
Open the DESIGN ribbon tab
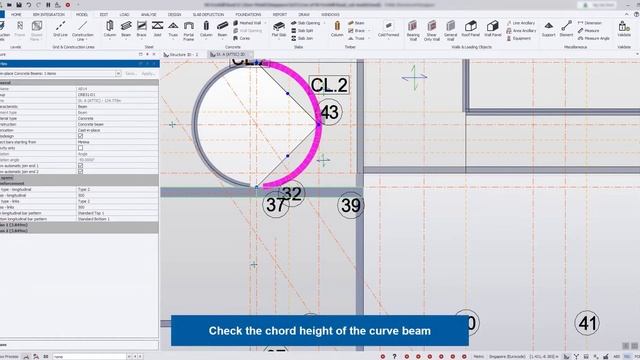coord(174,14)
